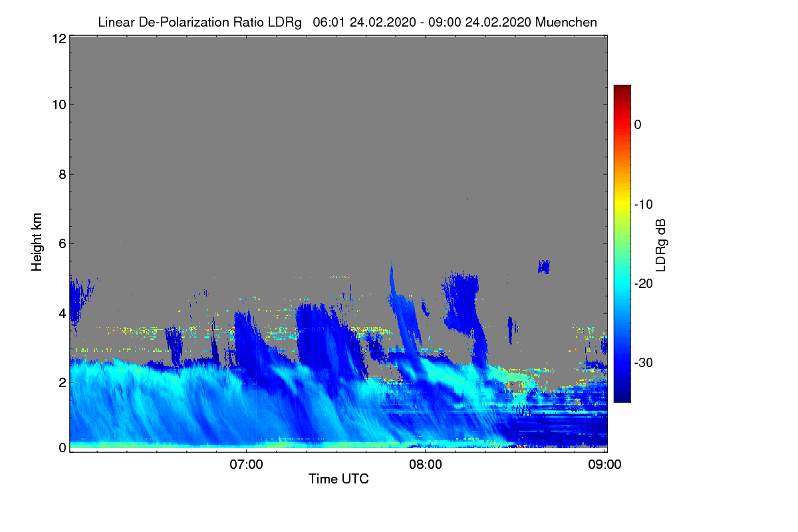The width and height of the screenshot is (798, 532).
Task: Click the height tick label 0
Action: [62, 448]
